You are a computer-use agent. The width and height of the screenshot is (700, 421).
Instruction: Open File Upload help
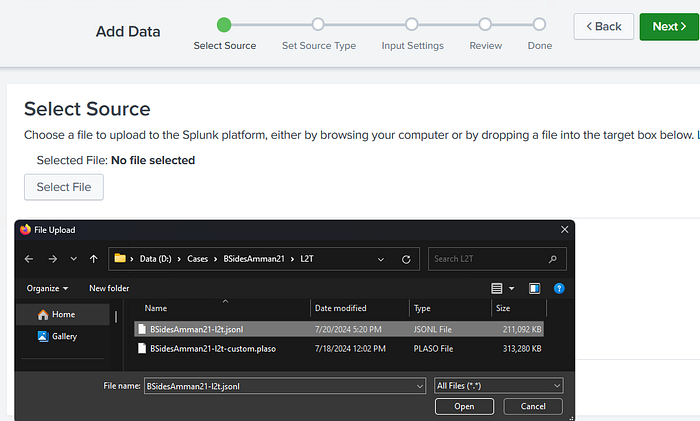559,288
